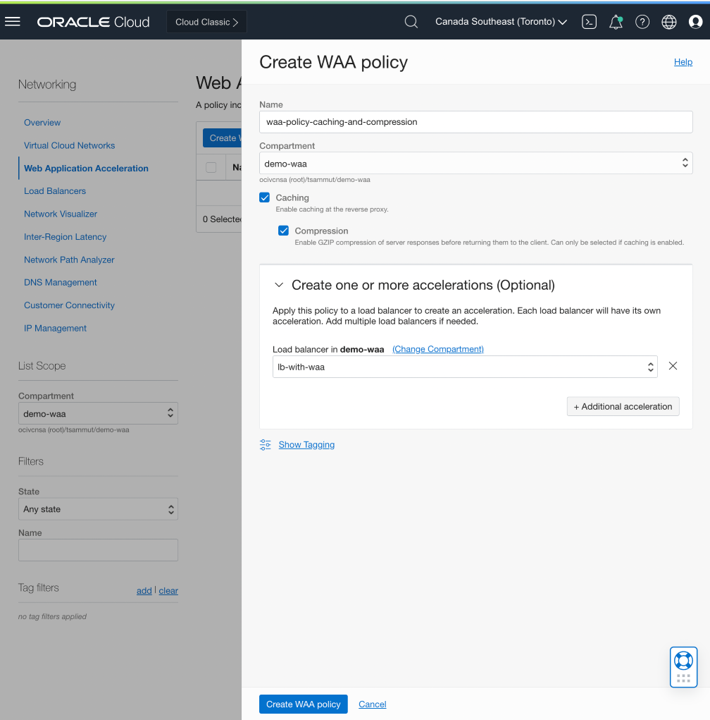Open the support lifebuoy widget
710x720 pixels.
[x=683, y=667]
